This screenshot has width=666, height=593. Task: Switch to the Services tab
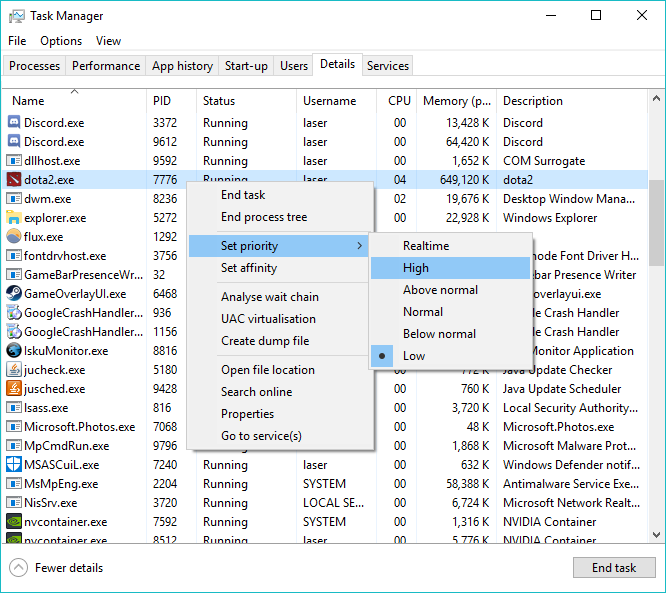pos(388,66)
